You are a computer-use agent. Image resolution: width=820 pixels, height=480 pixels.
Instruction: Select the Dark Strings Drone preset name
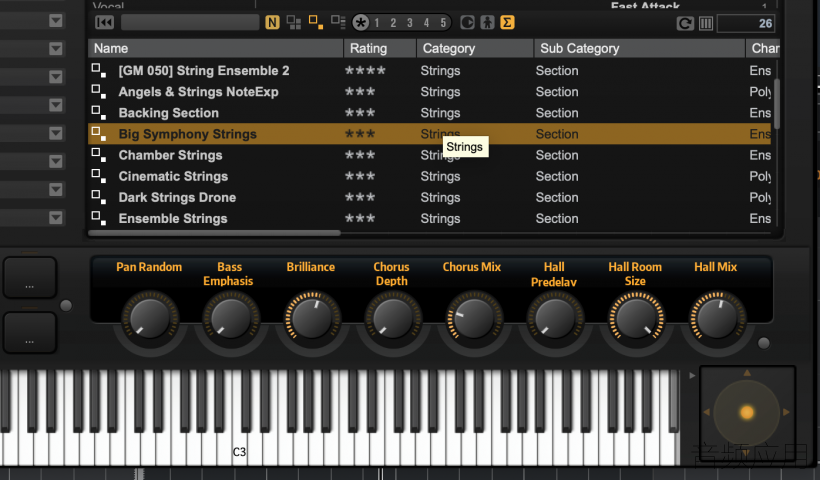click(177, 198)
